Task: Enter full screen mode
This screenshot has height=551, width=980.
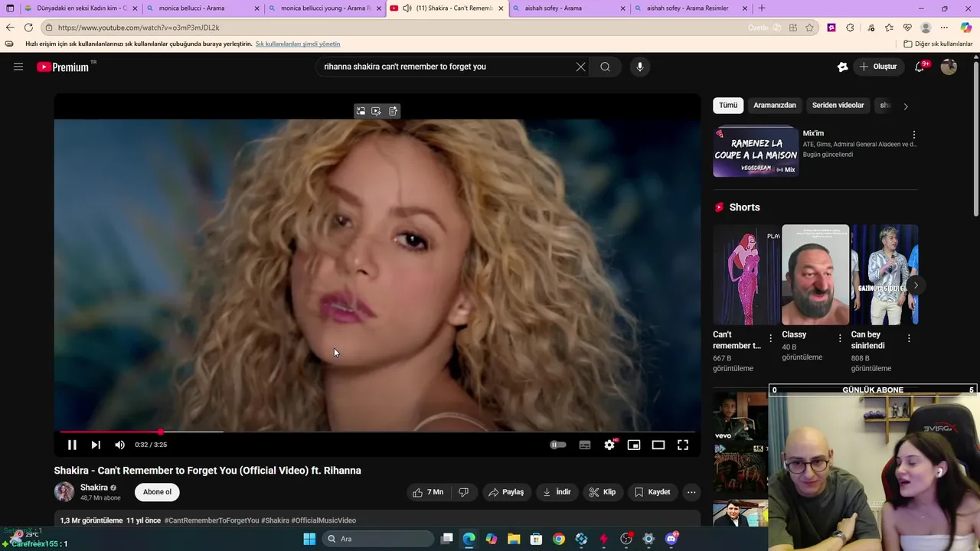Action: click(683, 445)
